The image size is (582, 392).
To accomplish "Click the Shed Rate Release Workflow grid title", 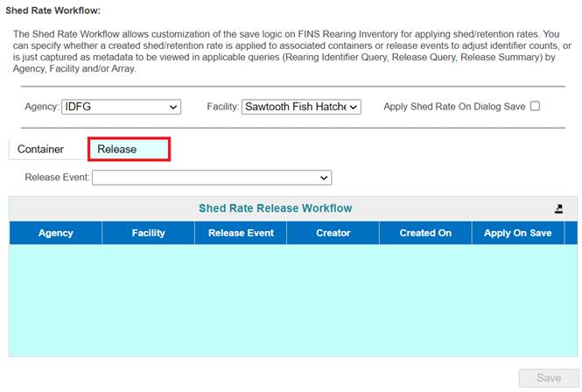I will coord(275,208).
